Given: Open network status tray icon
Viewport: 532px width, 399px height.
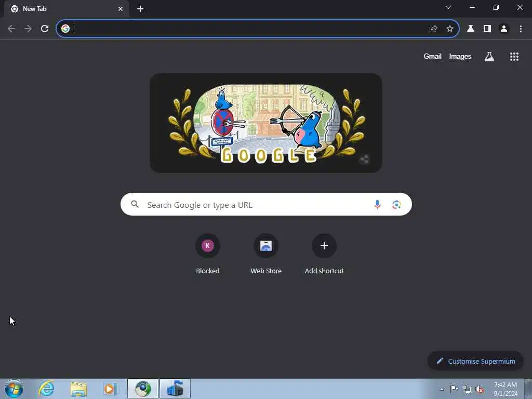Looking at the screenshot, I should tap(467, 389).
